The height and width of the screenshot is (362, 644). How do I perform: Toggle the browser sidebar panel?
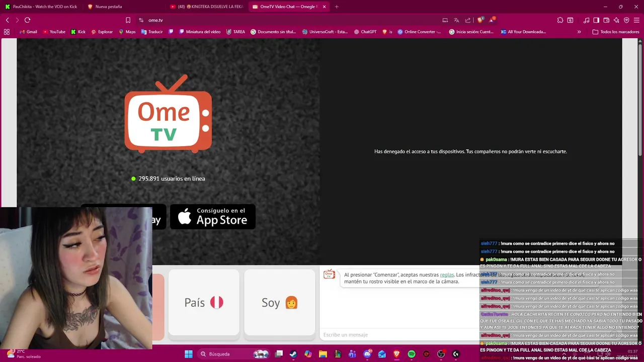point(596,20)
